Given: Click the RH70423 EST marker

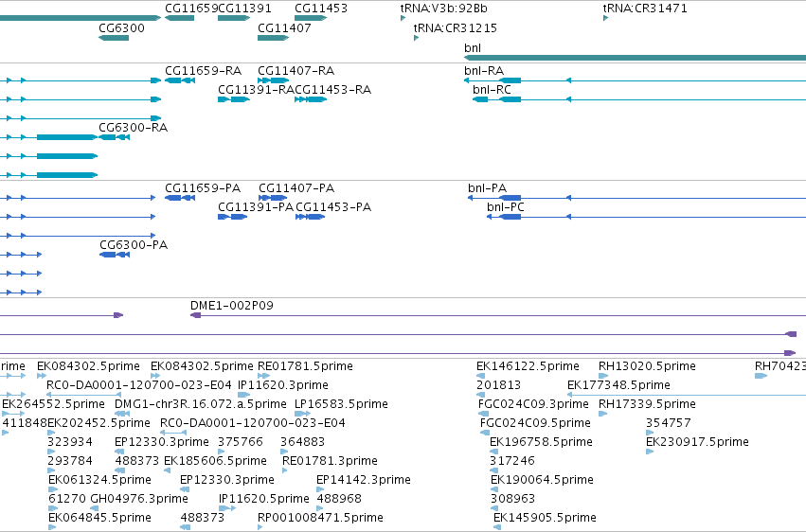Looking at the screenshot, I should (761, 376).
